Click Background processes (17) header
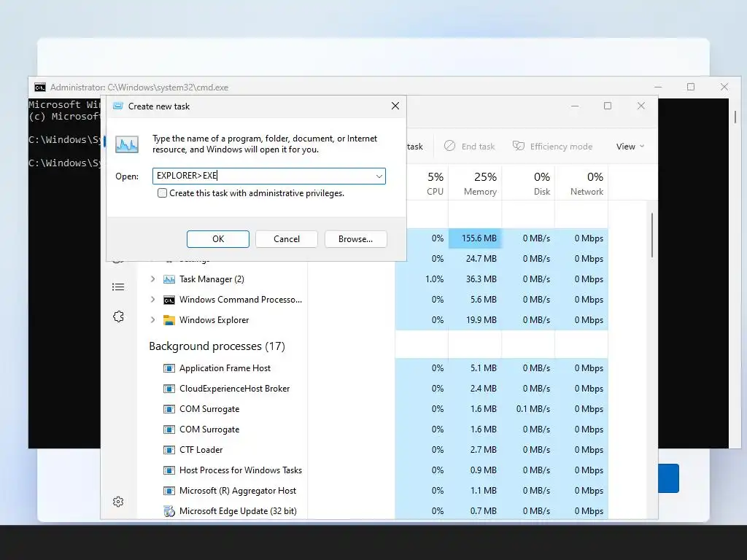The height and width of the screenshot is (560, 747). coord(217,346)
